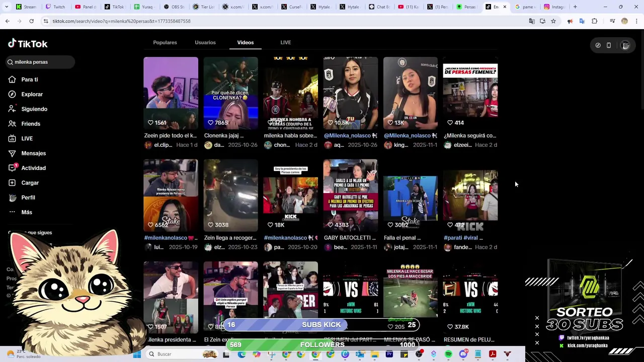644x362 pixels.
Task: Expand the Más menu
Action: coord(20,212)
